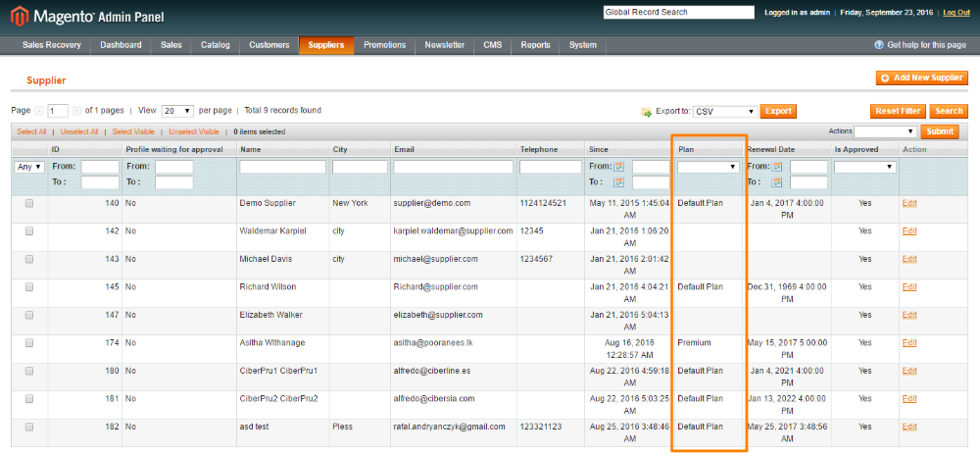This screenshot has height=456, width=980.
Task: Sort by the Renewal Date column header
Action: (772, 149)
